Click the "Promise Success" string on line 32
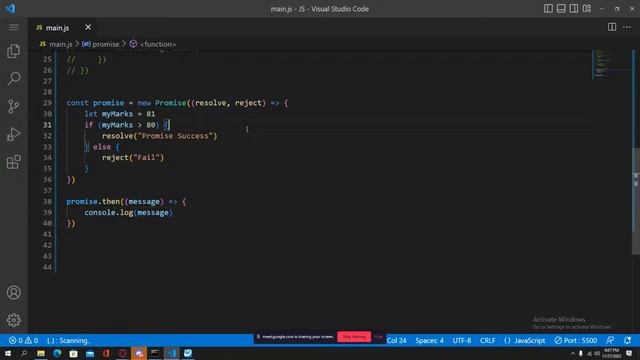Screen dimensions: 640x360 [176, 136]
